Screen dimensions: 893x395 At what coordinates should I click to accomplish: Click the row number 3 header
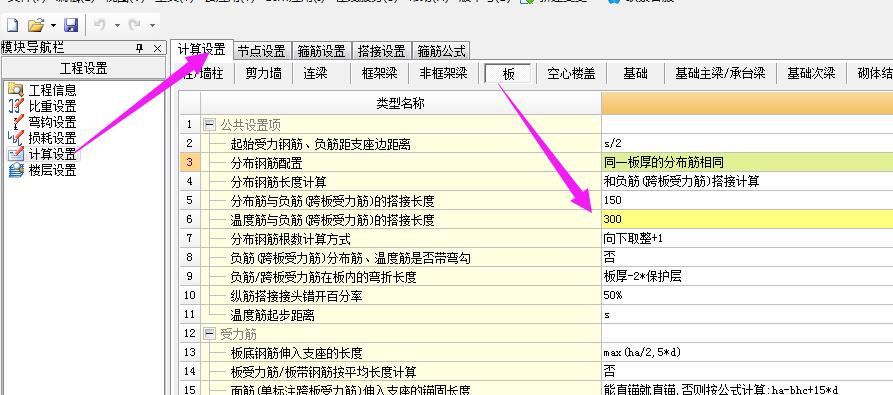click(x=190, y=163)
